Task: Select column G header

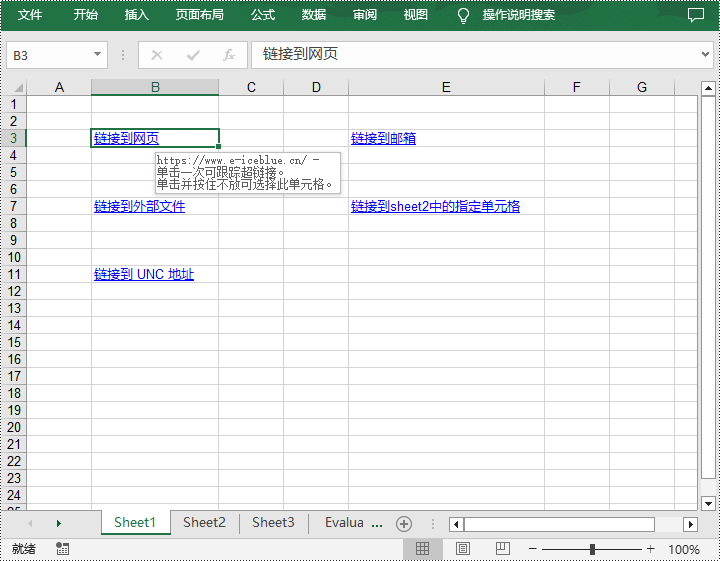Action: click(x=642, y=87)
